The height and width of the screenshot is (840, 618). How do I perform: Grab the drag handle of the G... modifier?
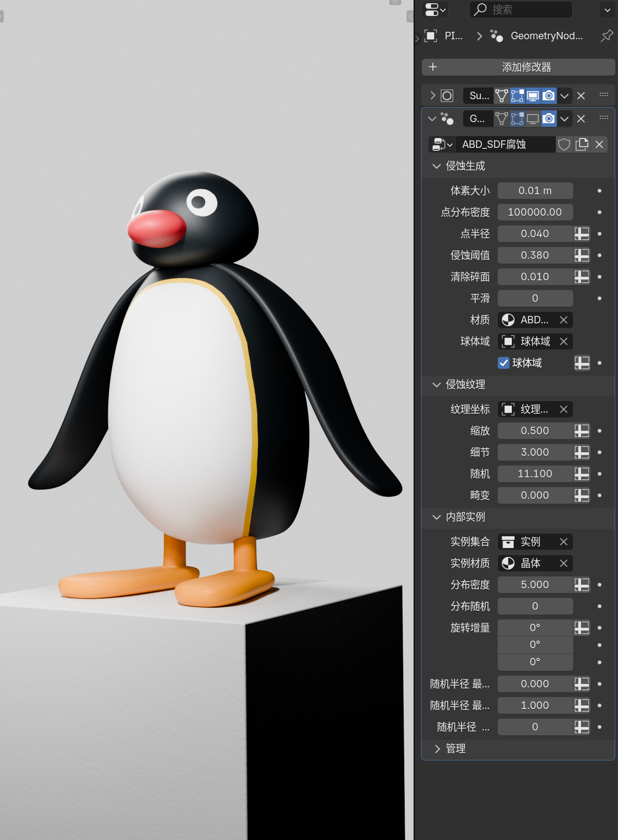pyautogui.click(x=604, y=118)
